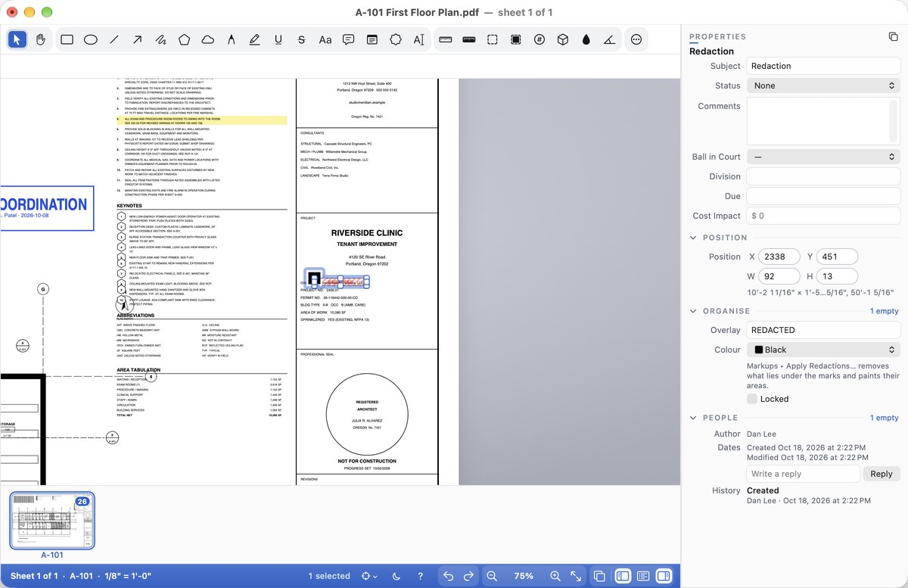908x588 pixels.
Task: Toggle the right properties panel
Action: 664,576
